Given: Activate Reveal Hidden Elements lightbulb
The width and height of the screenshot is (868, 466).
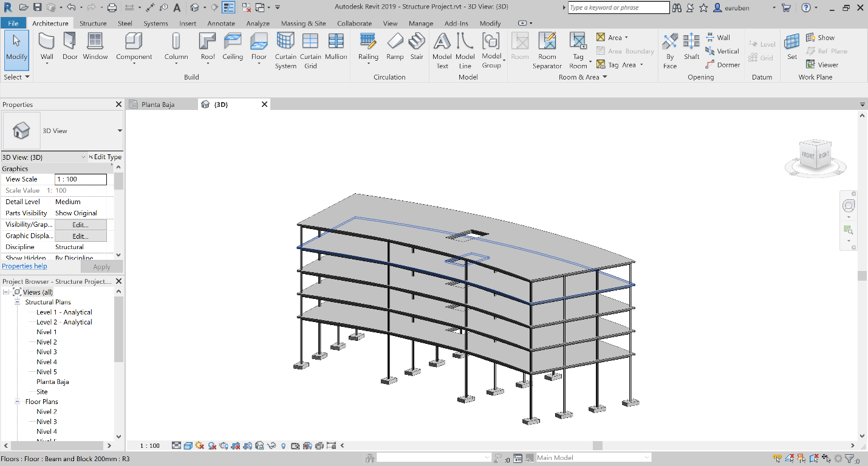Looking at the screenshot, I should click(283, 445).
